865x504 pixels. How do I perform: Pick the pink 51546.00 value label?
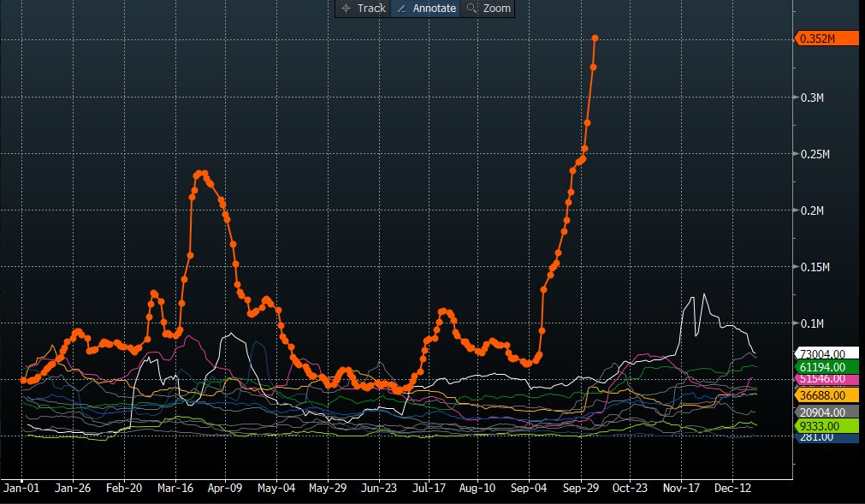pos(827,379)
